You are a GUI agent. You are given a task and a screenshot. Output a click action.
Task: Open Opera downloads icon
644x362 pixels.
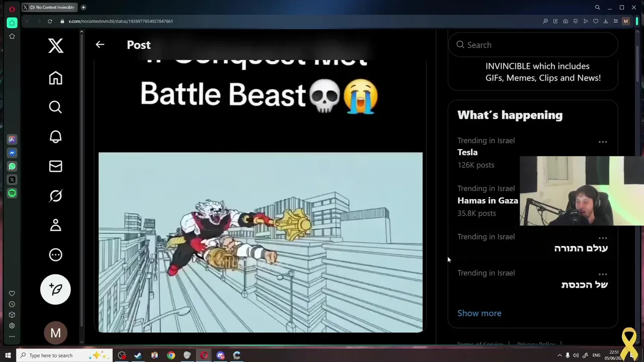[x=606, y=21]
